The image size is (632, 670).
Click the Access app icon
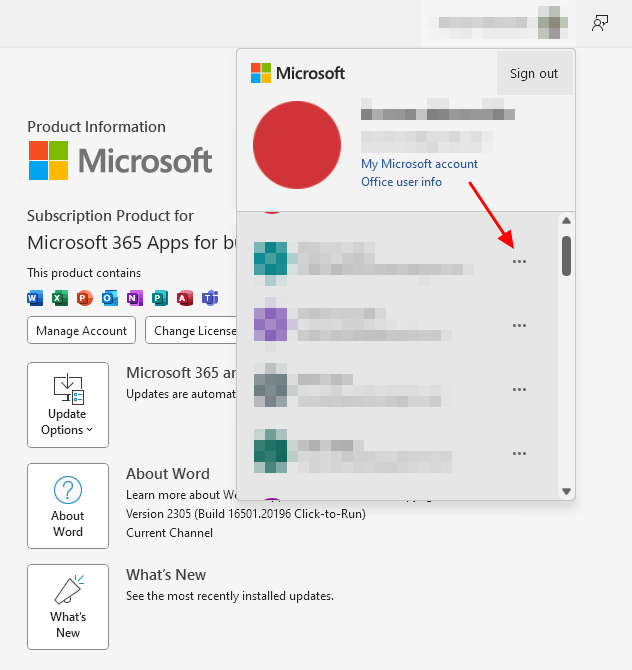click(x=185, y=298)
